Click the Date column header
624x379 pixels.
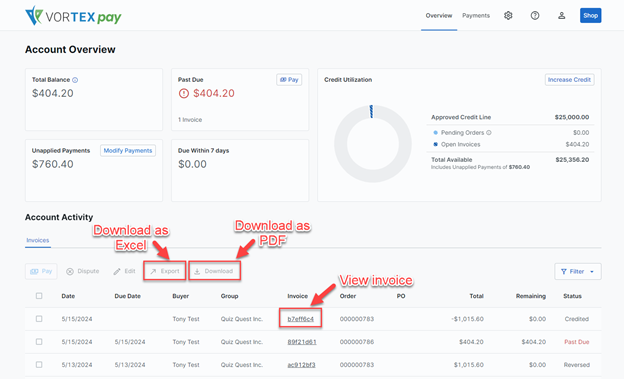pos(68,296)
